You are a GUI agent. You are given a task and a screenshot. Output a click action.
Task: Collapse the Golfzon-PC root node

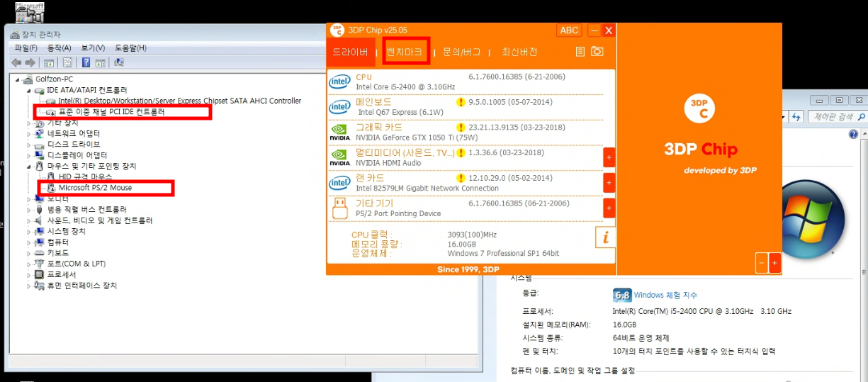[18, 79]
